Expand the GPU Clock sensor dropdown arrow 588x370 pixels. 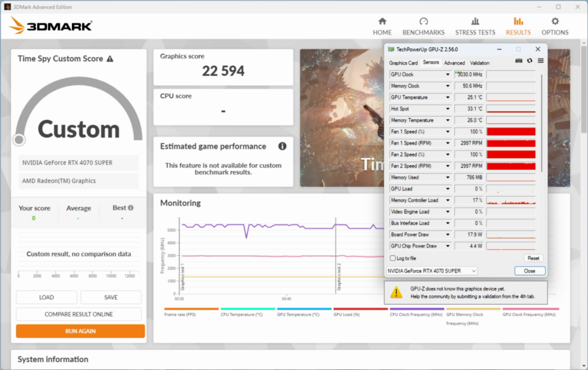pos(448,74)
